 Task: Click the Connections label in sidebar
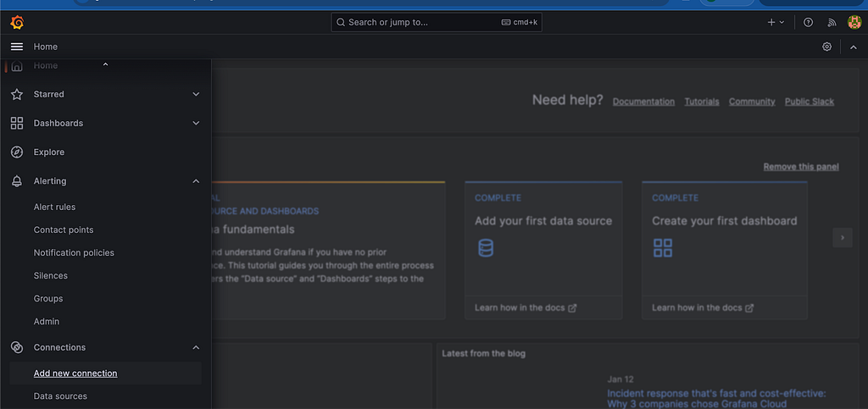[x=60, y=348]
